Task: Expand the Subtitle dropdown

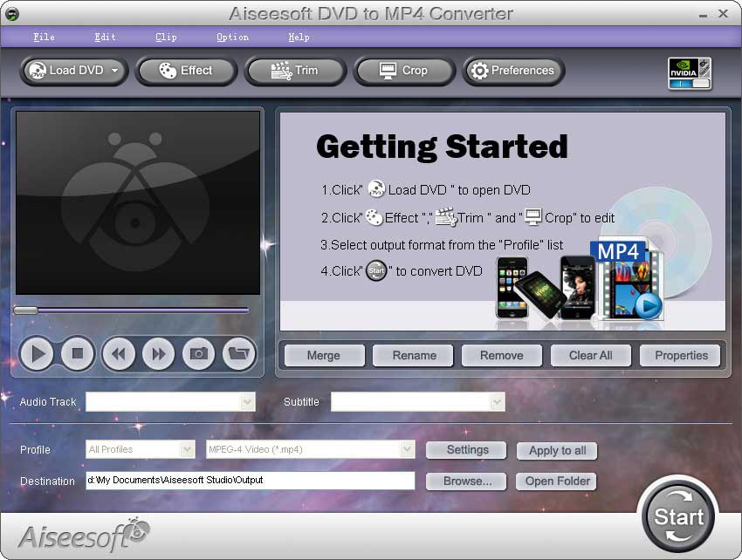Action: coord(497,402)
